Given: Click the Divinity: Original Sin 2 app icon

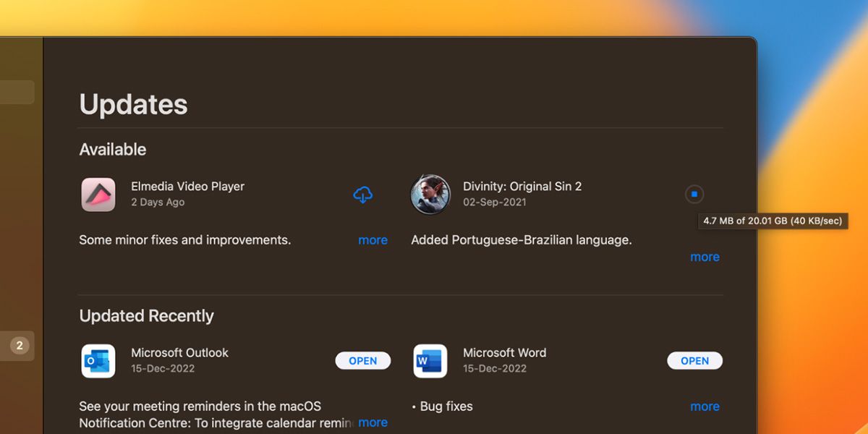Looking at the screenshot, I should click(x=430, y=195).
